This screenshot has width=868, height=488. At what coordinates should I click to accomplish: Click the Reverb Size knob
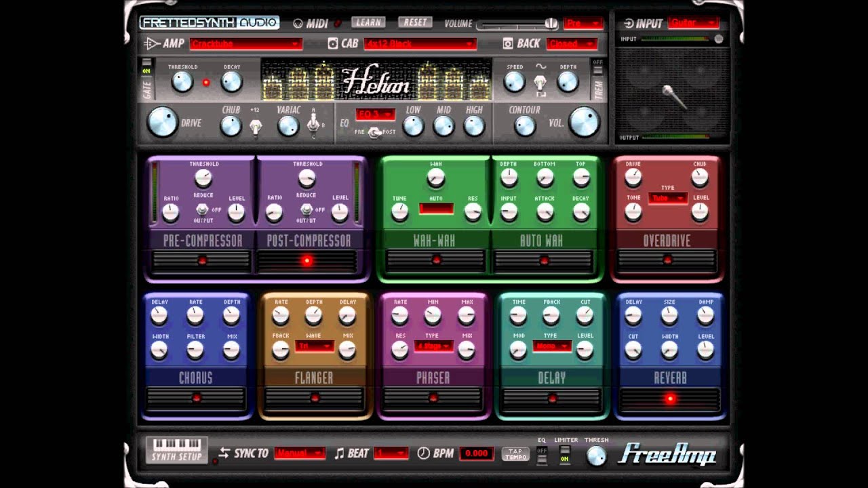(669, 315)
